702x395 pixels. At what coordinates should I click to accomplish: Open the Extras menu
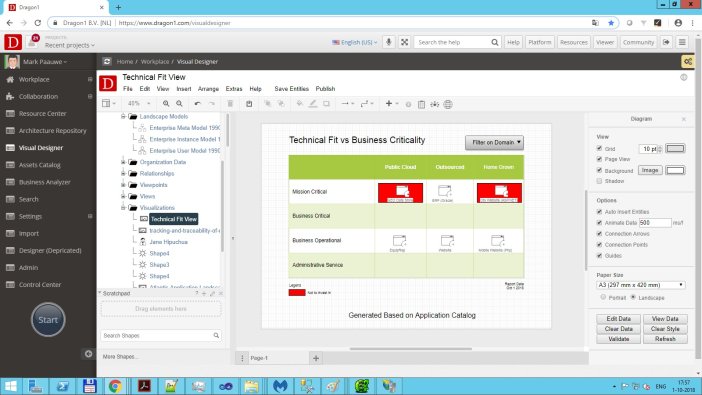[234, 89]
